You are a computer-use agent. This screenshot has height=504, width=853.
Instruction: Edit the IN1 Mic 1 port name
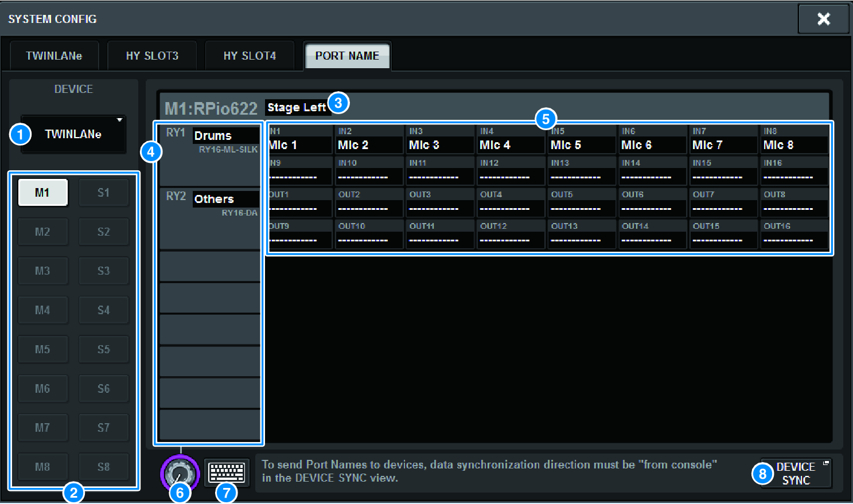coord(301,145)
